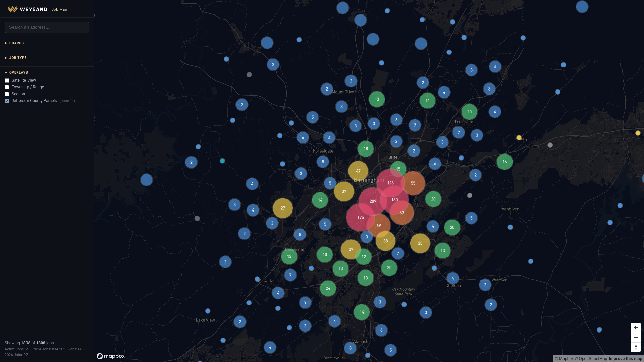
Task: Click the yellow 27 cluster
Action: (x=283, y=208)
